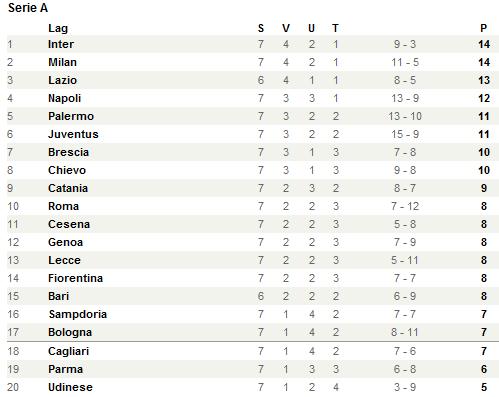Click the Serie A title
499x397 pixels.
pos(28,8)
